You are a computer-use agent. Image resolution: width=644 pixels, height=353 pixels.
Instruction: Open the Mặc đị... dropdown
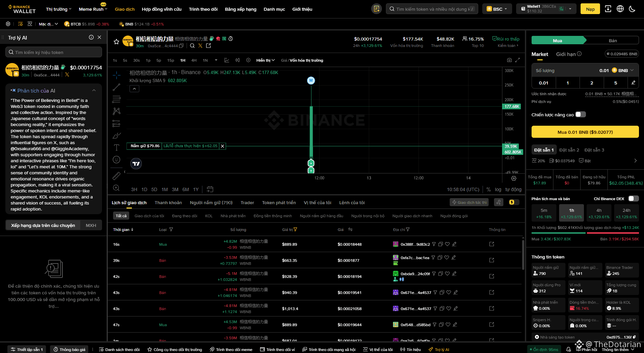pyautogui.click(x=48, y=24)
